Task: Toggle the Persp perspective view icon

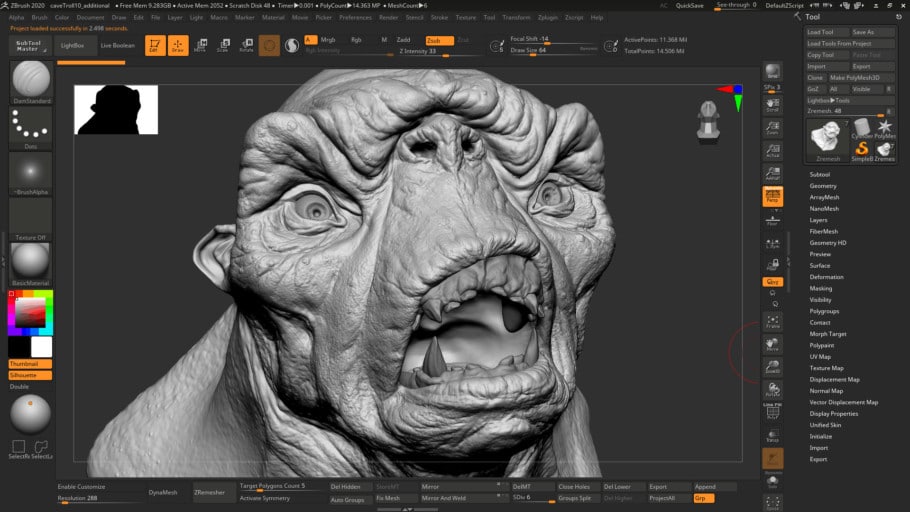Action: pyautogui.click(x=772, y=196)
